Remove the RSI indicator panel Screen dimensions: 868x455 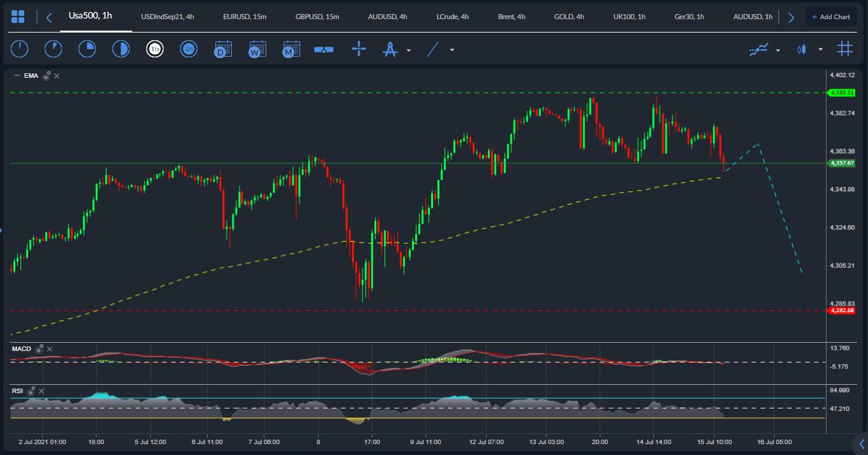pos(42,391)
